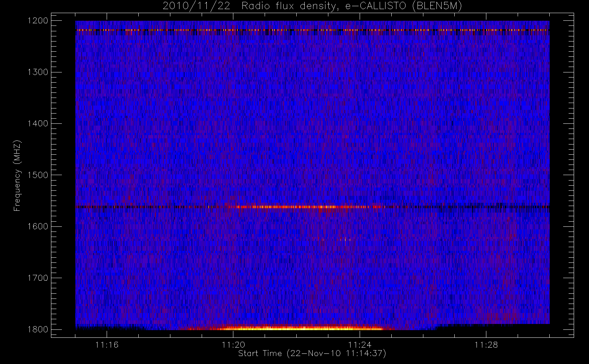Click the 1600 frequency tick label
The width and height of the screenshot is (589, 364).
coord(38,226)
